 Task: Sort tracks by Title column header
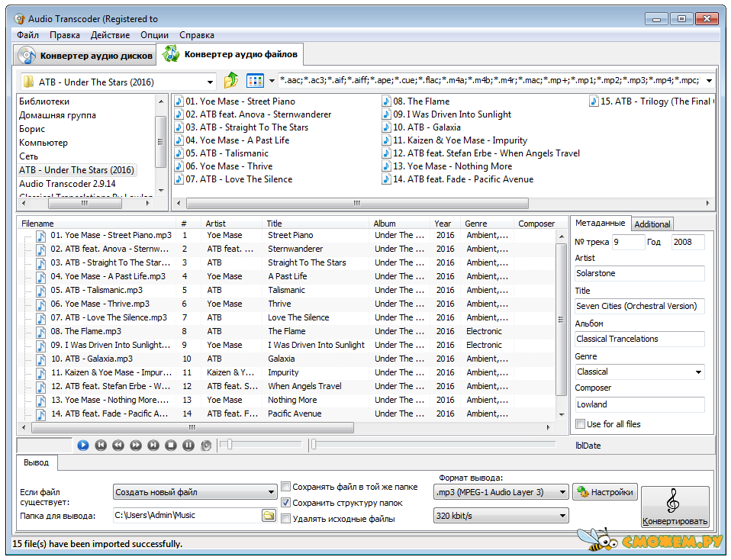click(315, 224)
